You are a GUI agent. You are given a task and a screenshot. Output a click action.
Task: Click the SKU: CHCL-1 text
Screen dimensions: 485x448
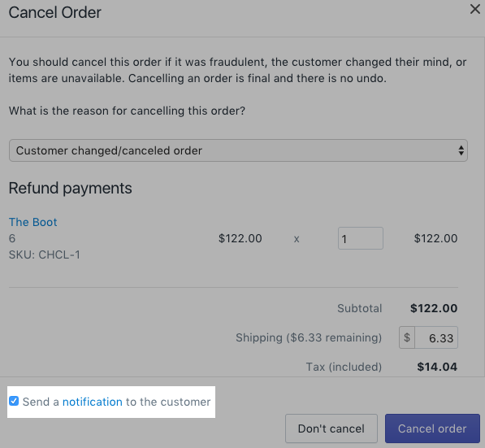click(45, 254)
